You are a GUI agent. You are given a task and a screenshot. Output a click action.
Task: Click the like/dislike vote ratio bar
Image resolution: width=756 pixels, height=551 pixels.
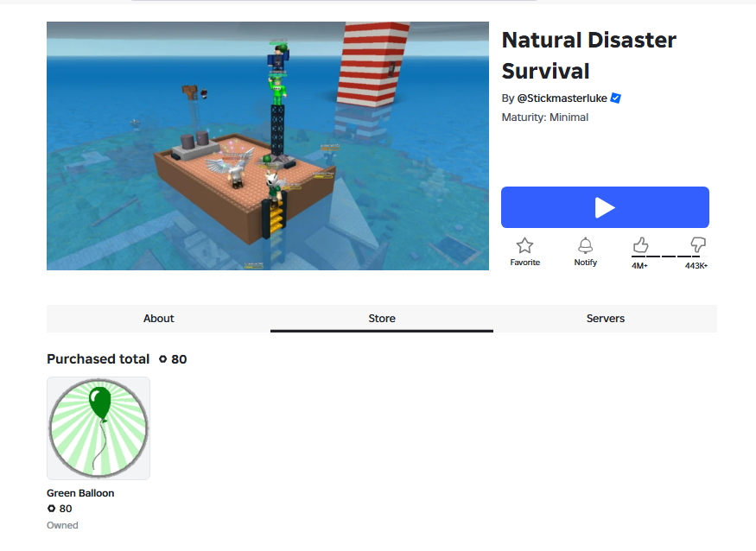pos(670,256)
